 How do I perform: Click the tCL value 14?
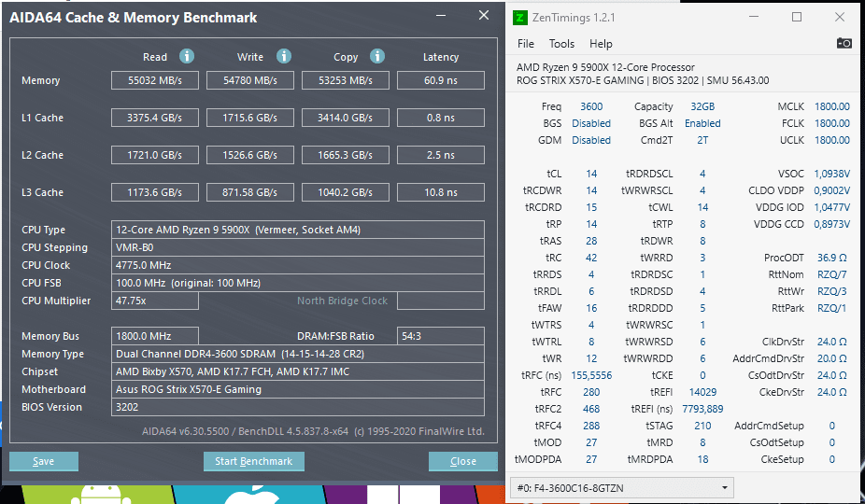point(591,174)
